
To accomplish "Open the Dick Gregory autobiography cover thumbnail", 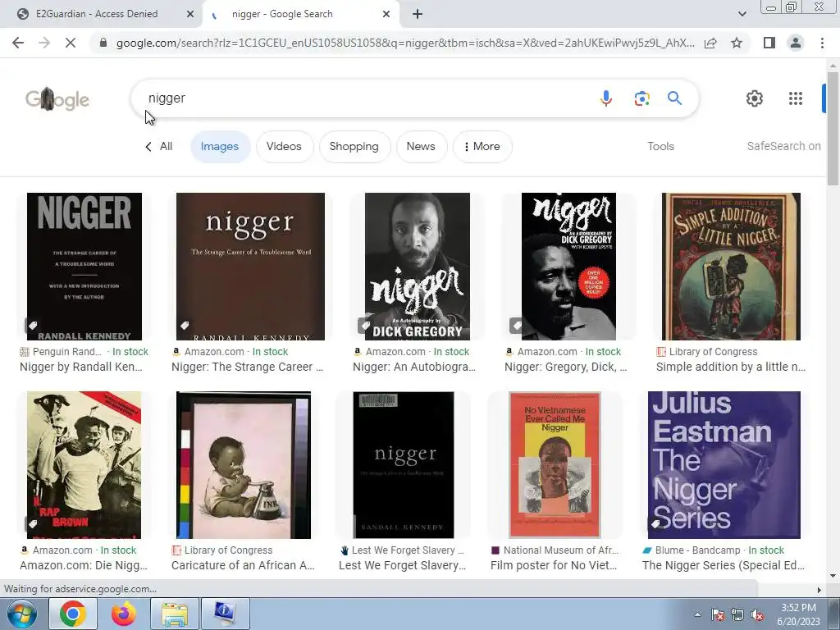I will [418, 267].
